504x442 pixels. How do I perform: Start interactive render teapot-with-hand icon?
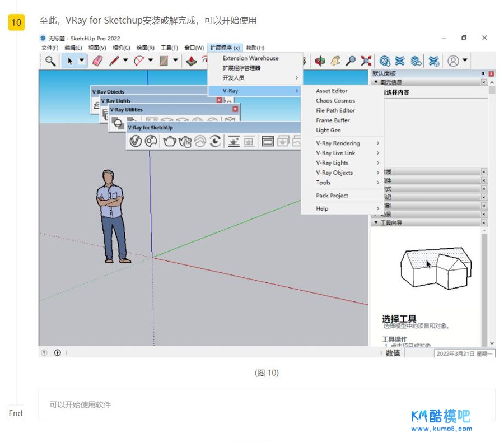(x=185, y=141)
